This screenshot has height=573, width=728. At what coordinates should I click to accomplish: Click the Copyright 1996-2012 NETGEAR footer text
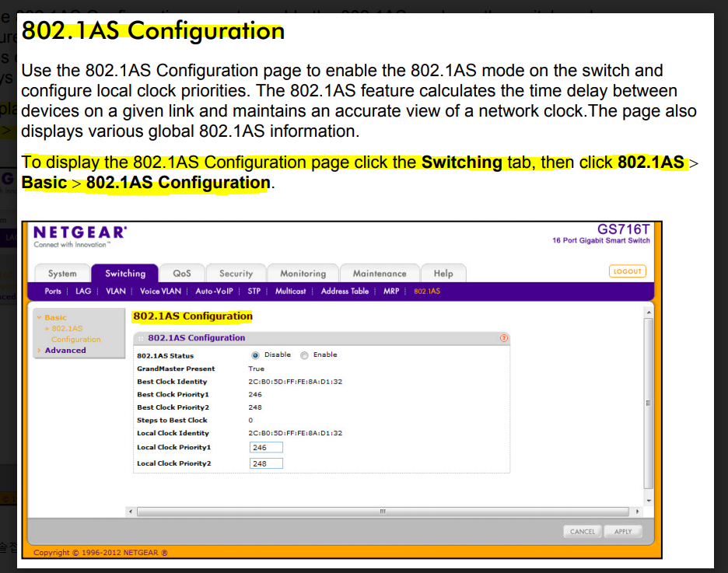point(100,553)
